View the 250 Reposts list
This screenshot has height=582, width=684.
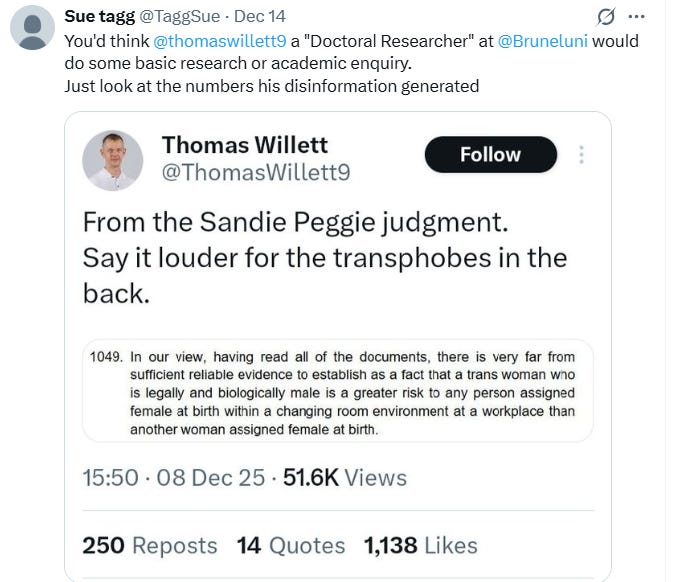(x=150, y=546)
